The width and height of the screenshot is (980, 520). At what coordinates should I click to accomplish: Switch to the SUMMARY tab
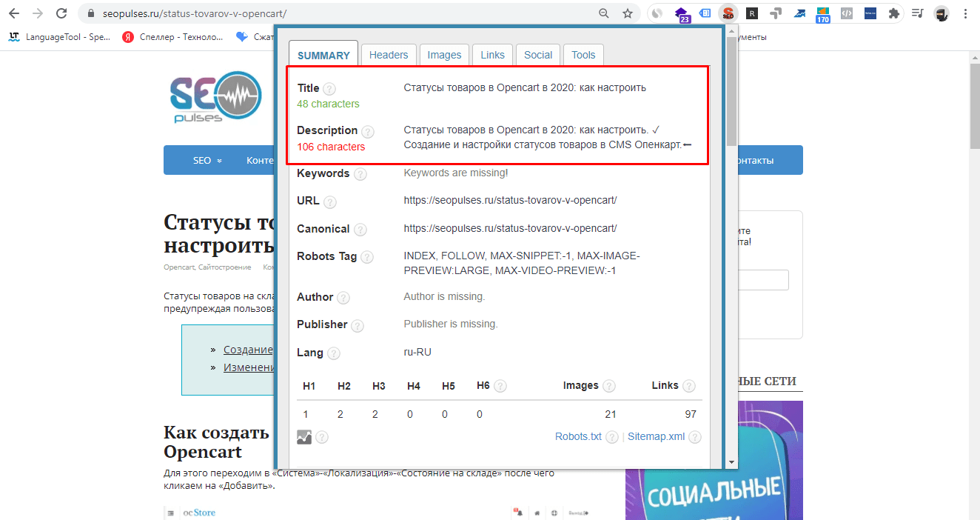pyautogui.click(x=323, y=55)
